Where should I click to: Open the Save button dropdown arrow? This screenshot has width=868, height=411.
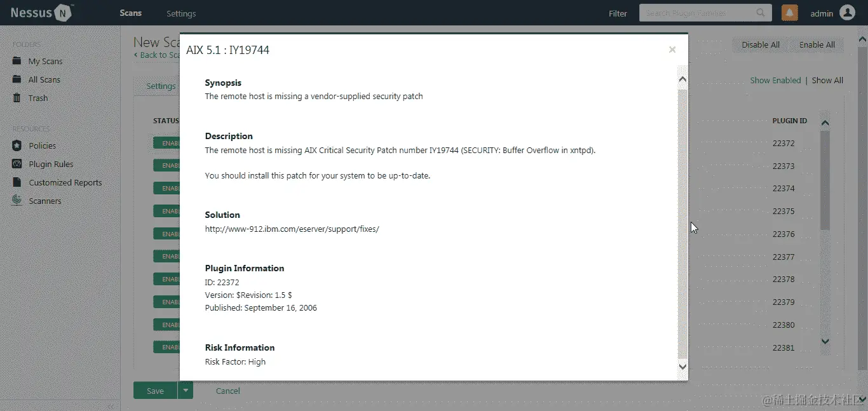pos(185,391)
